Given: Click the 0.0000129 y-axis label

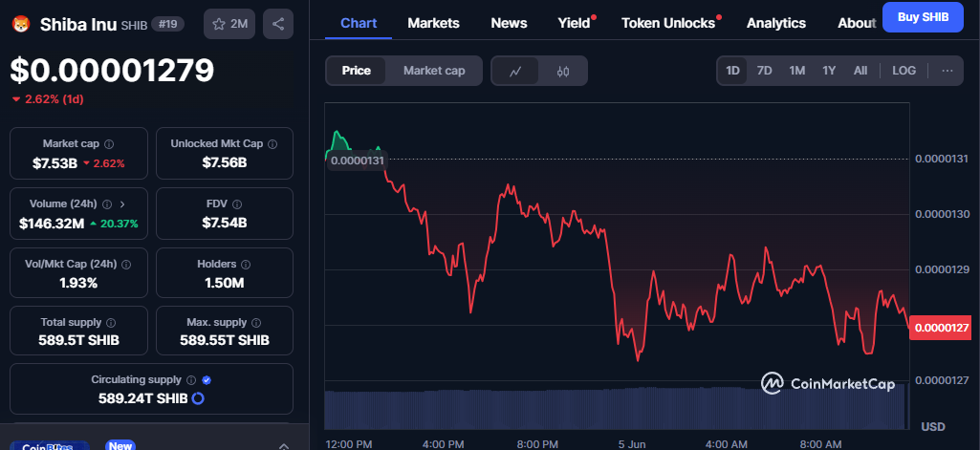Looking at the screenshot, I should click(943, 269).
